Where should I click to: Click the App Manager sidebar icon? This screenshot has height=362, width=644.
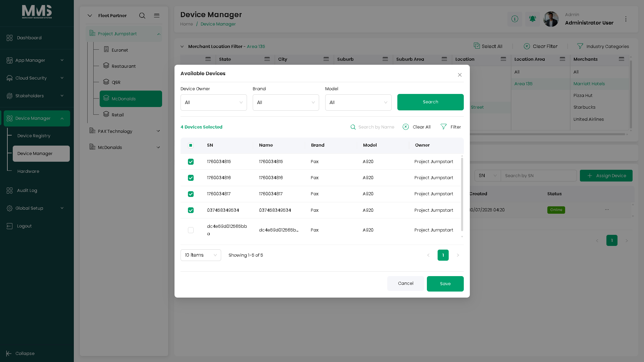(x=9, y=60)
